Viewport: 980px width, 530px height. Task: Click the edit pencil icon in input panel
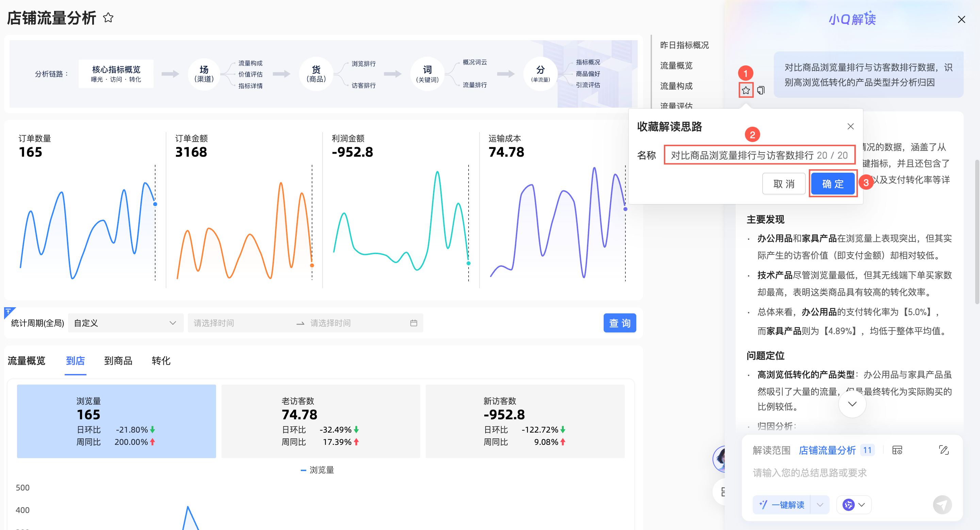click(944, 450)
